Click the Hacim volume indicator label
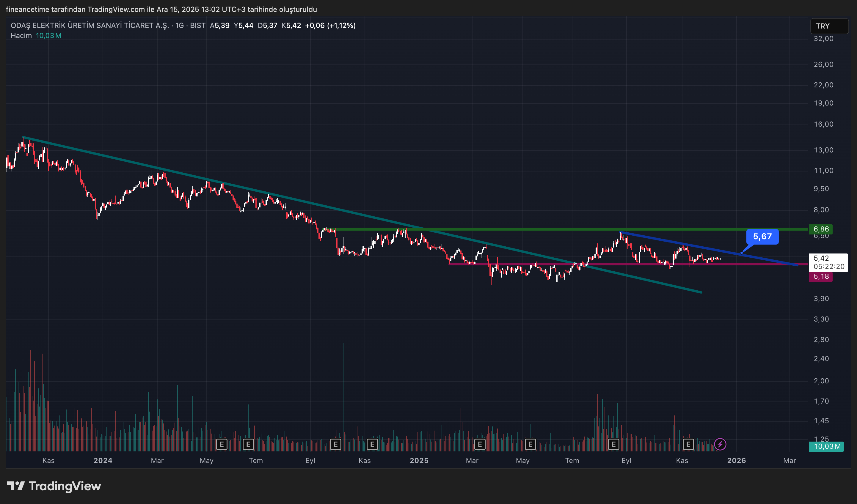Viewport: 857px width, 504px height. click(21, 36)
